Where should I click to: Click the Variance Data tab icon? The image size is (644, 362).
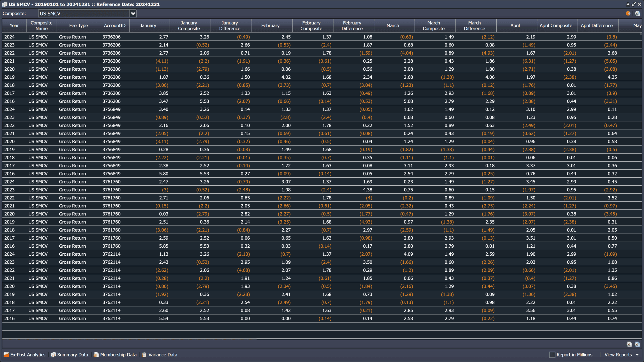click(144, 355)
